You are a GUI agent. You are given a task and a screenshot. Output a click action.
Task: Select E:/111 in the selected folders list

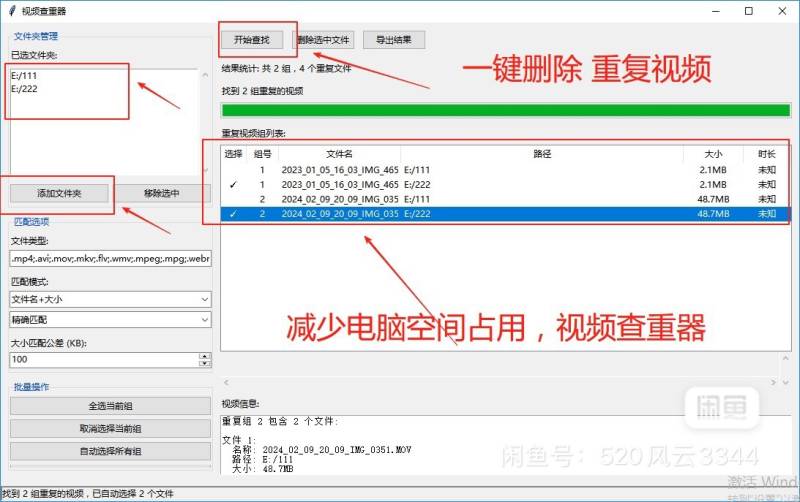tap(24, 76)
